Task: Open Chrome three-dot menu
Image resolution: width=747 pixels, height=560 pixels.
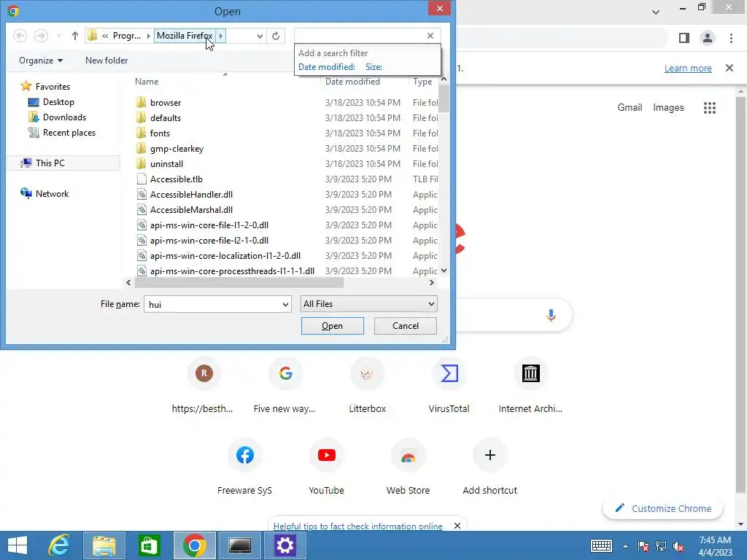Action: [731, 38]
